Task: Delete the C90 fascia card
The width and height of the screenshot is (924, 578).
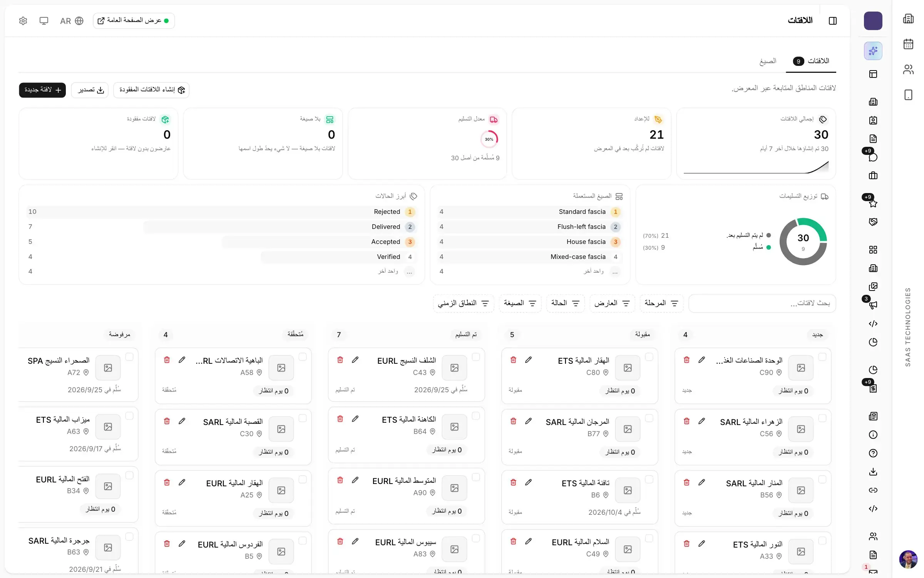Action: click(x=686, y=360)
